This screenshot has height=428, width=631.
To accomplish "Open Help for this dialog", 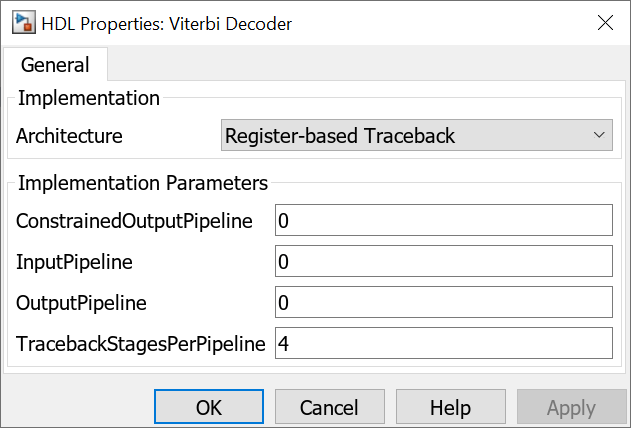I will tap(450, 407).
